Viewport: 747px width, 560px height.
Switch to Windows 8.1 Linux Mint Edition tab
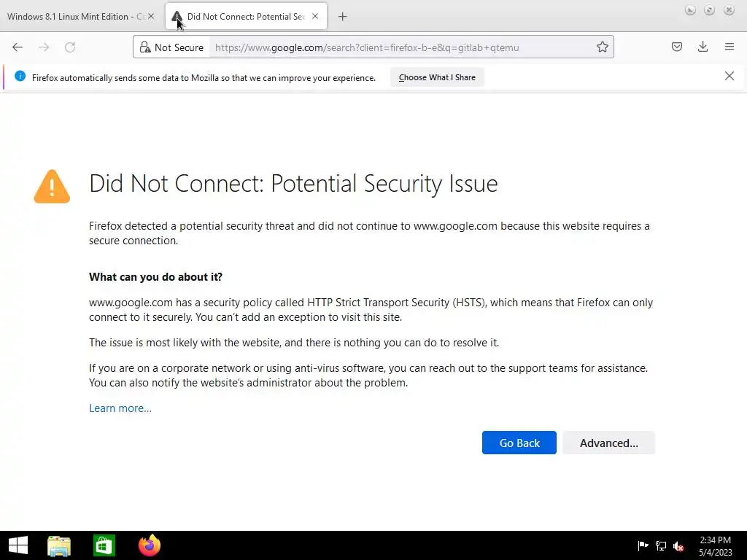coord(73,17)
